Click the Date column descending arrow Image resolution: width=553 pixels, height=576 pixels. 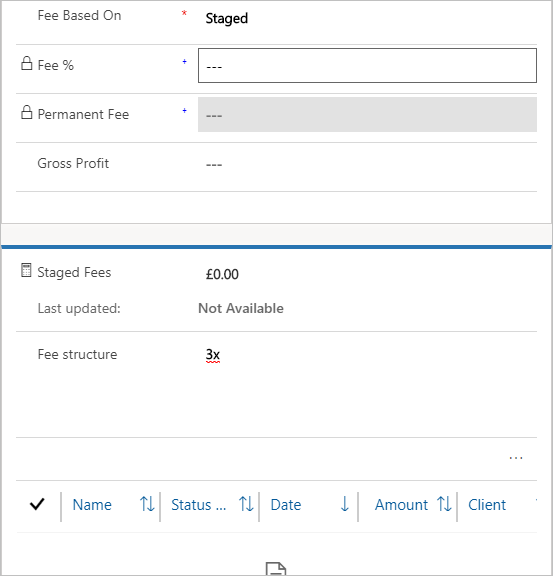[x=344, y=504]
